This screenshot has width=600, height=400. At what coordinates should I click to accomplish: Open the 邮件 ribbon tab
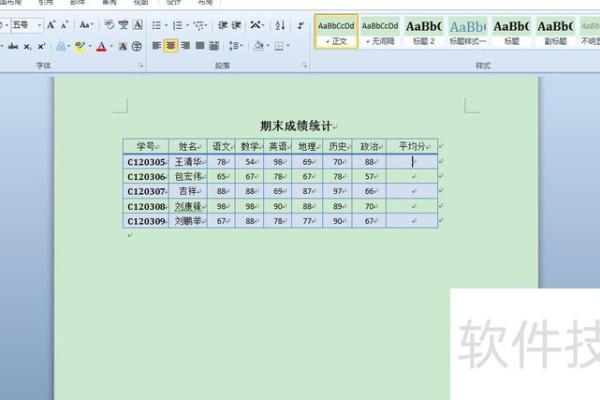(x=78, y=3)
